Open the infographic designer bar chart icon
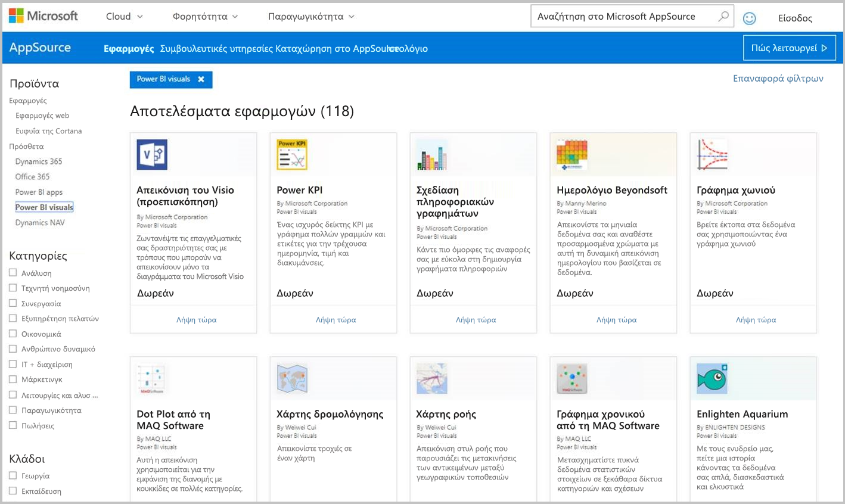The width and height of the screenshot is (845, 504). pyautogui.click(x=432, y=155)
